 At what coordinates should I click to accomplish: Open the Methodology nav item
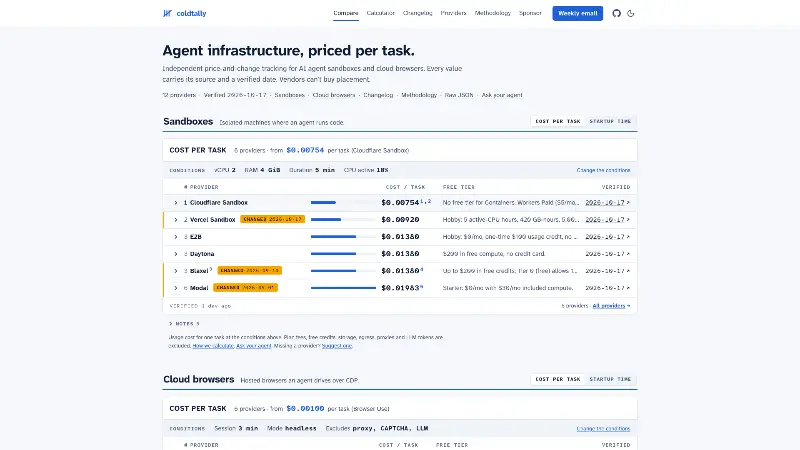pyautogui.click(x=493, y=13)
